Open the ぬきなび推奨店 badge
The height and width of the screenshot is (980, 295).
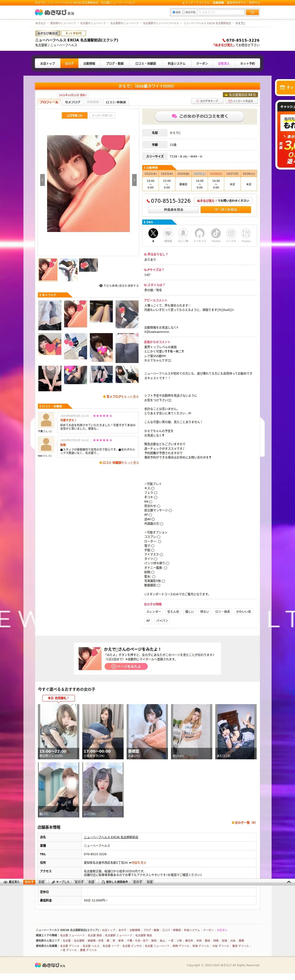pos(48,34)
